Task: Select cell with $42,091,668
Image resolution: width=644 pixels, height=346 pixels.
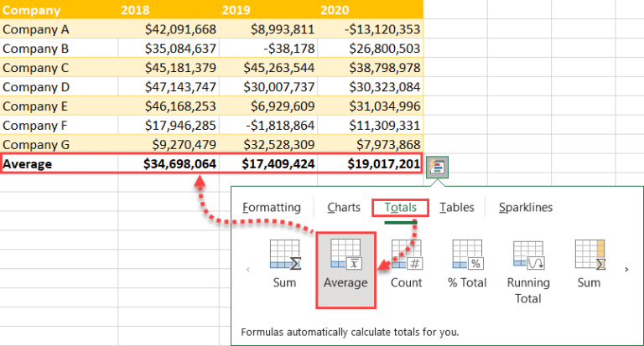Action: (169, 29)
